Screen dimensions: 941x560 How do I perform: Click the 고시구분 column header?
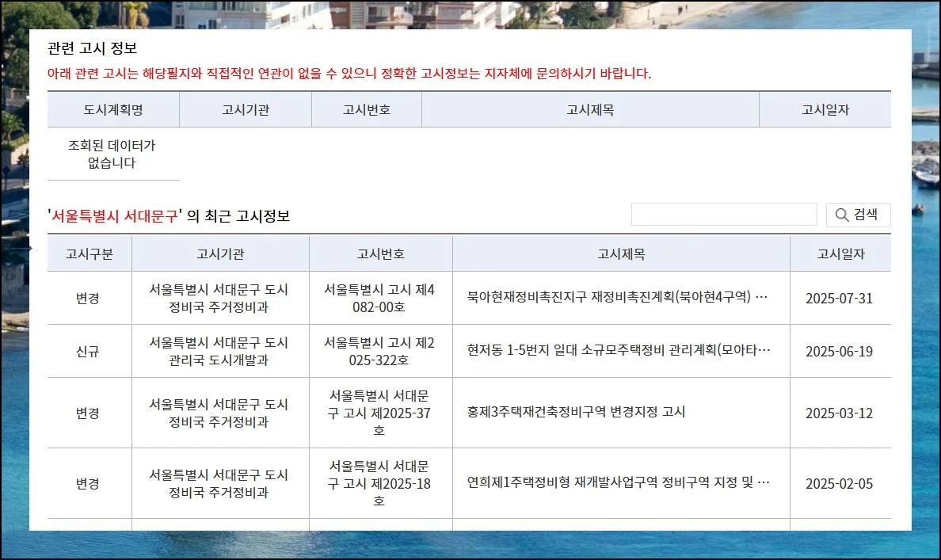coord(90,254)
